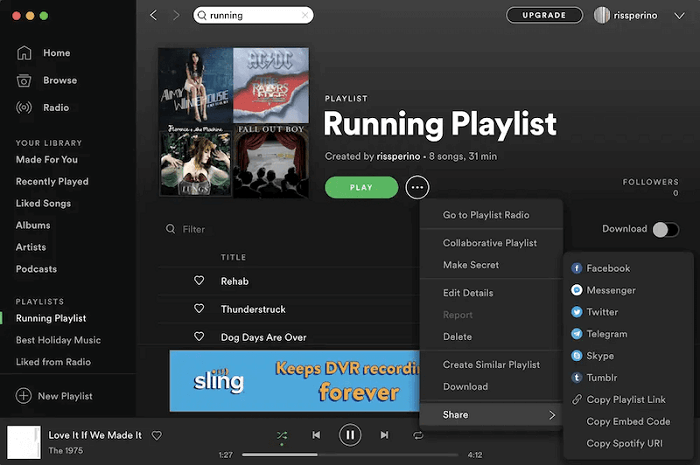Screen dimensions: 700x465
Task: Share playlist to Tumblr
Action: [594, 378]
